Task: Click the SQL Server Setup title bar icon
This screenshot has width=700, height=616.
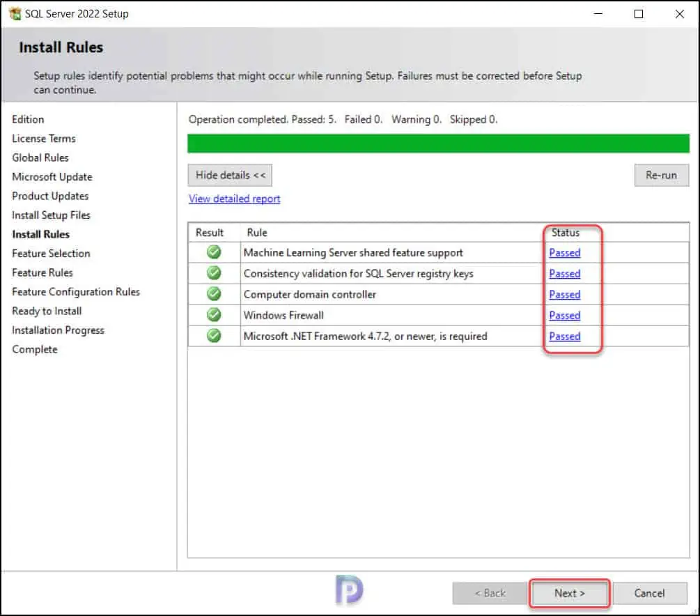Action: (15, 14)
